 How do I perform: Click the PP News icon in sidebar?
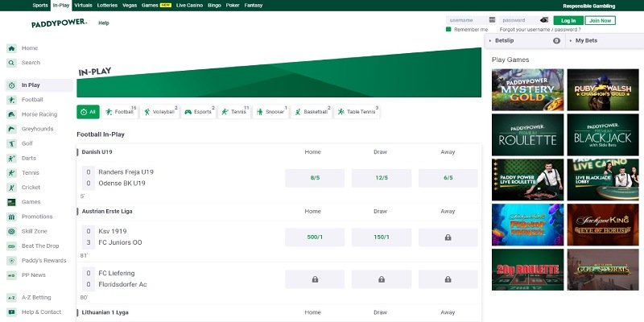pyautogui.click(x=11, y=275)
